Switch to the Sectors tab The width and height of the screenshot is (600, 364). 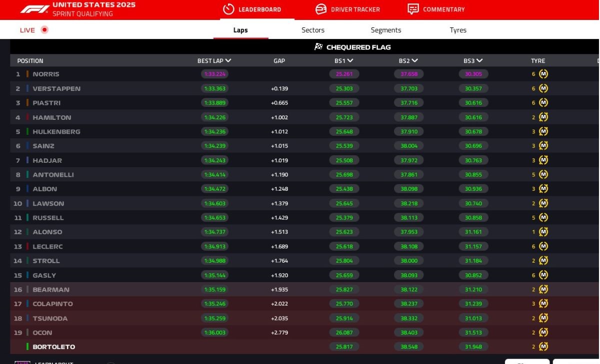click(x=313, y=30)
